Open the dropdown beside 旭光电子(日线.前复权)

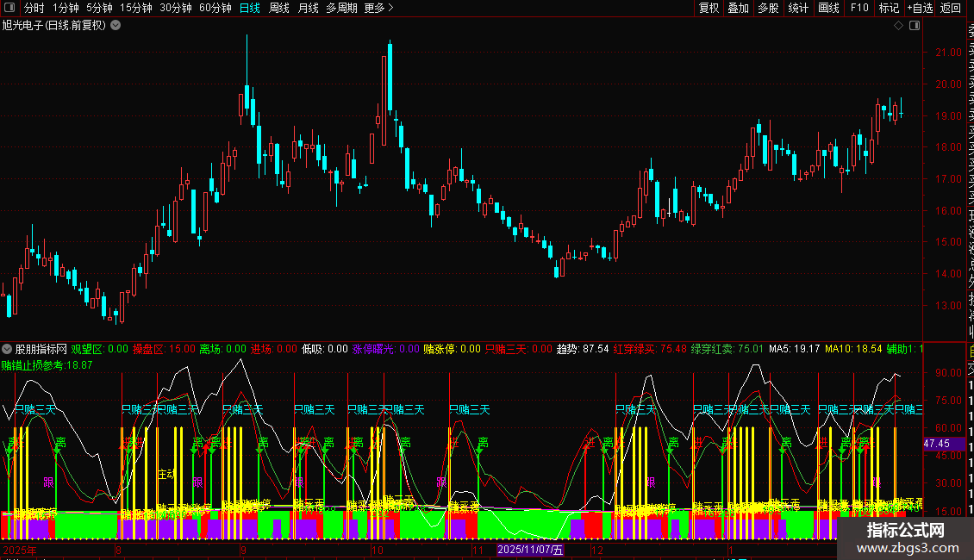(x=116, y=26)
